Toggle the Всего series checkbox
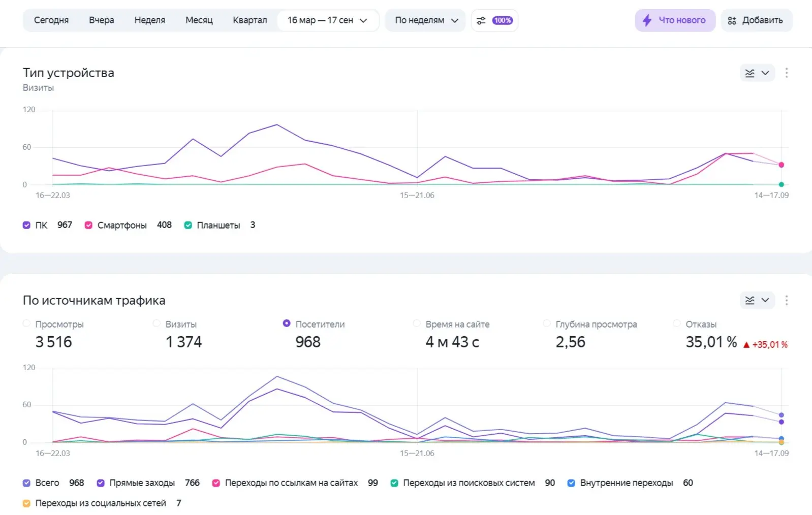812x515 pixels. click(x=26, y=483)
